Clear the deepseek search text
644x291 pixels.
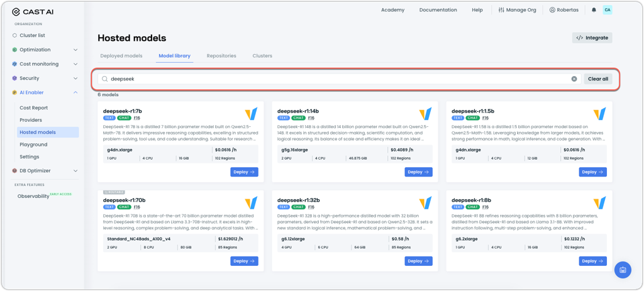[x=574, y=79]
